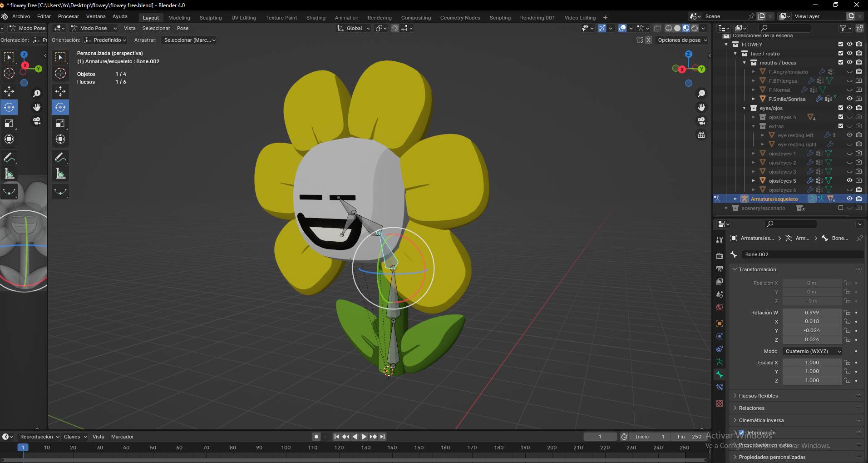The width and height of the screenshot is (868, 463).
Task: Collapse the eyes/ojos collection
Action: (x=744, y=108)
